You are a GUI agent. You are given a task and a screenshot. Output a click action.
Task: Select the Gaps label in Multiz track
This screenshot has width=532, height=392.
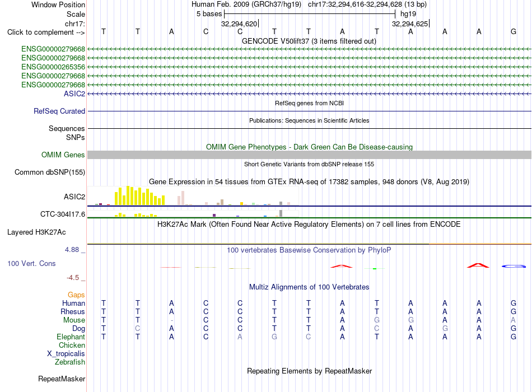tap(76, 295)
